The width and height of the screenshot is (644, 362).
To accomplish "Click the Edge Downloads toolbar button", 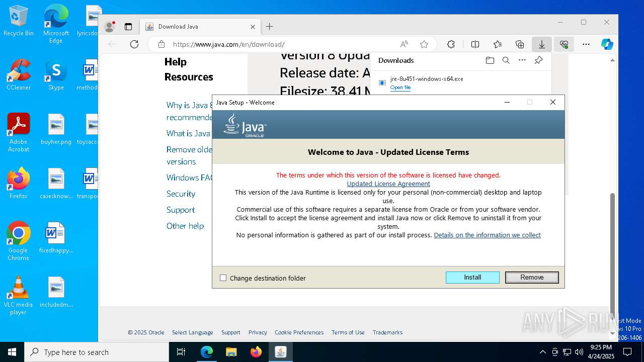I will [x=542, y=44].
